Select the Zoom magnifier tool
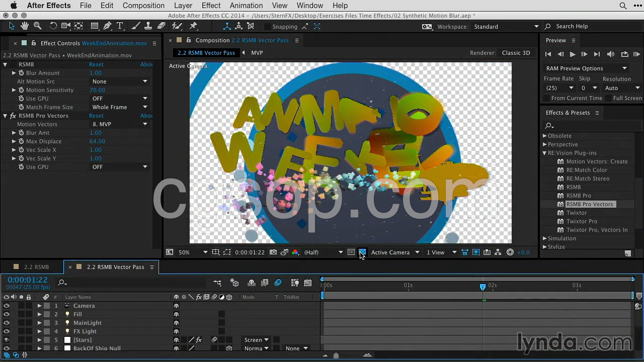 37,26
